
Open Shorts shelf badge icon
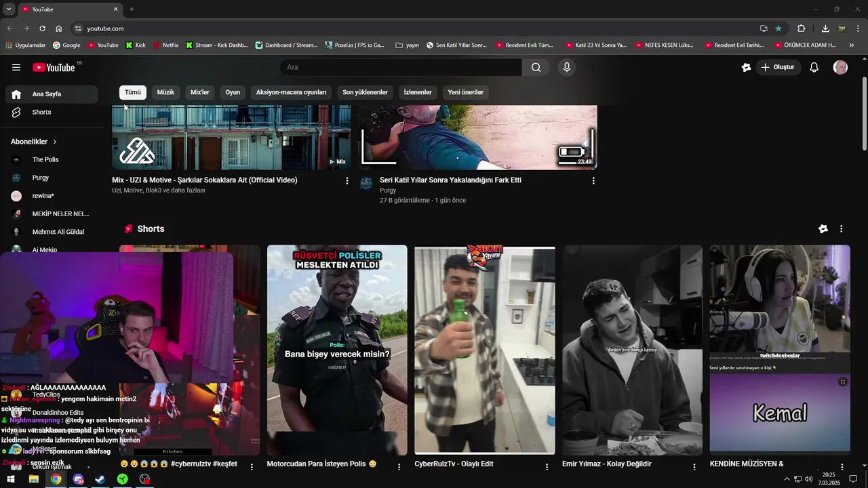823,229
